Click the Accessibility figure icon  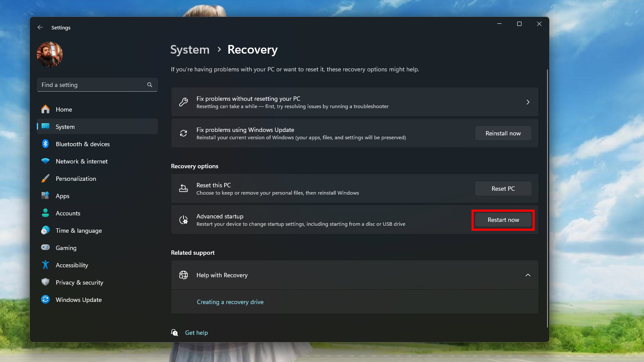[x=45, y=265]
